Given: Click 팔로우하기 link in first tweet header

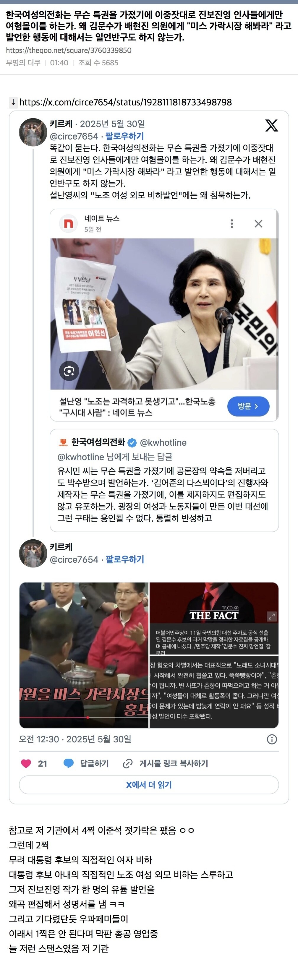Looking at the screenshot, I should [x=124, y=136].
